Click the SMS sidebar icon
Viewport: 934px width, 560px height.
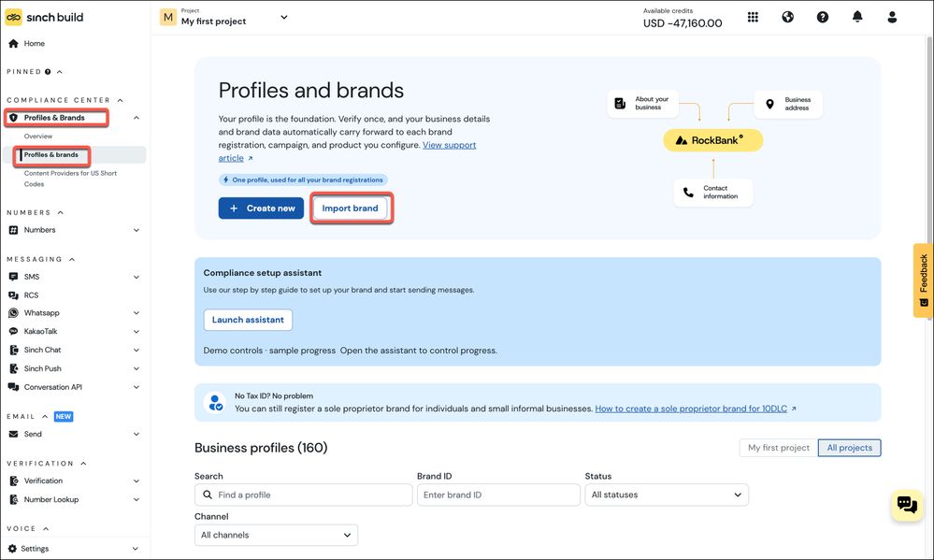tap(13, 277)
